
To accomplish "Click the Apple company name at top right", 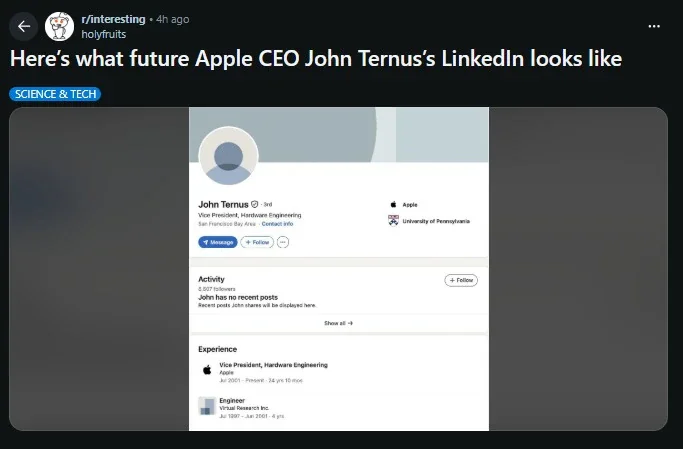I will (410, 204).
